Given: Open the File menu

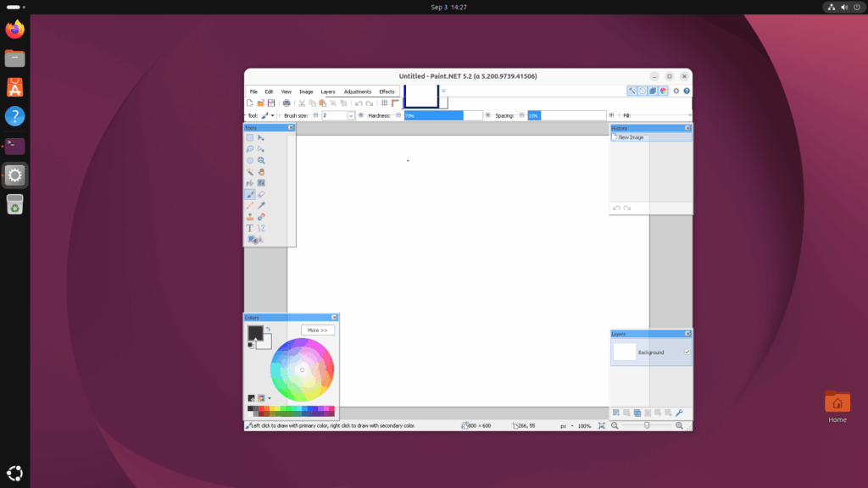Looking at the screenshot, I should pos(253,91).
